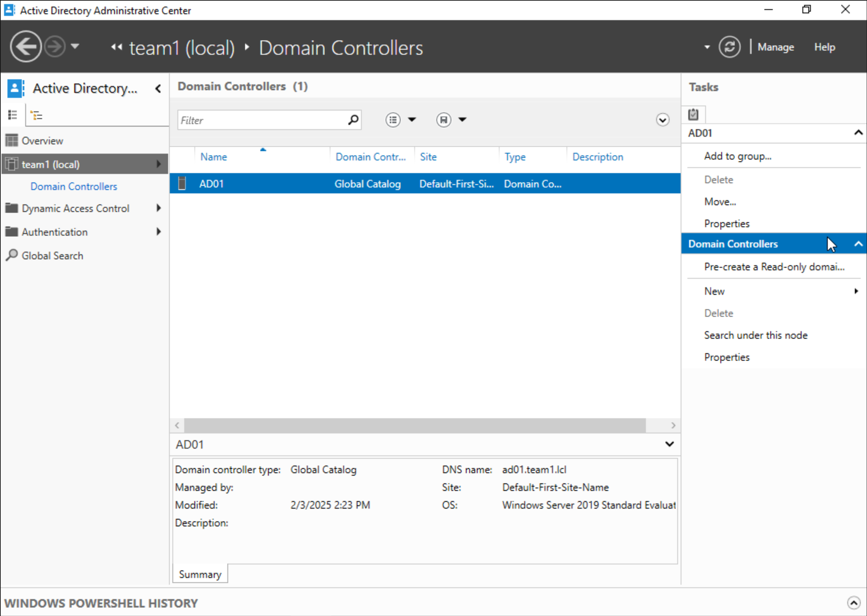This screenshot has width=867, height=616.
Task: Click the back navigation arrow
Action: point(26,47)
